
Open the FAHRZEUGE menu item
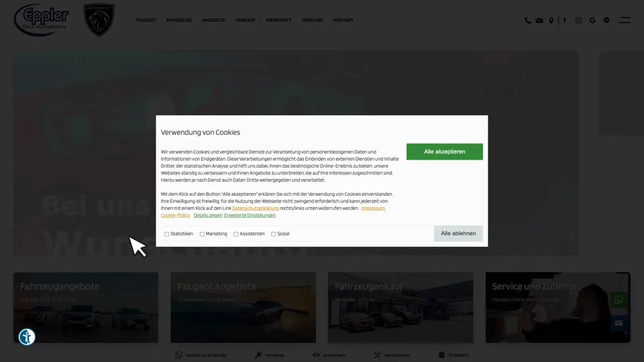[x=178, y=20]
